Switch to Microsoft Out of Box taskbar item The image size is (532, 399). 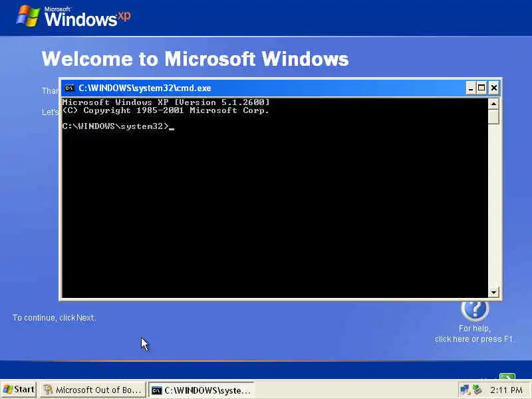(92, 390)
